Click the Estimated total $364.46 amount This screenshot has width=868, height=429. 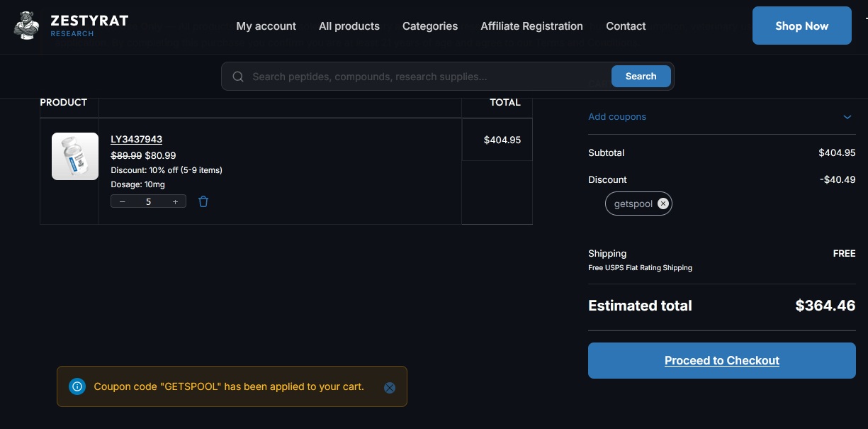tap(825, 306)
